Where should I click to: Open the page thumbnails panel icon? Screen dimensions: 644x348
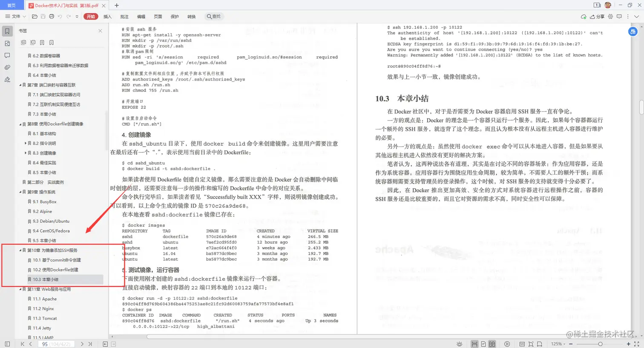6,43
